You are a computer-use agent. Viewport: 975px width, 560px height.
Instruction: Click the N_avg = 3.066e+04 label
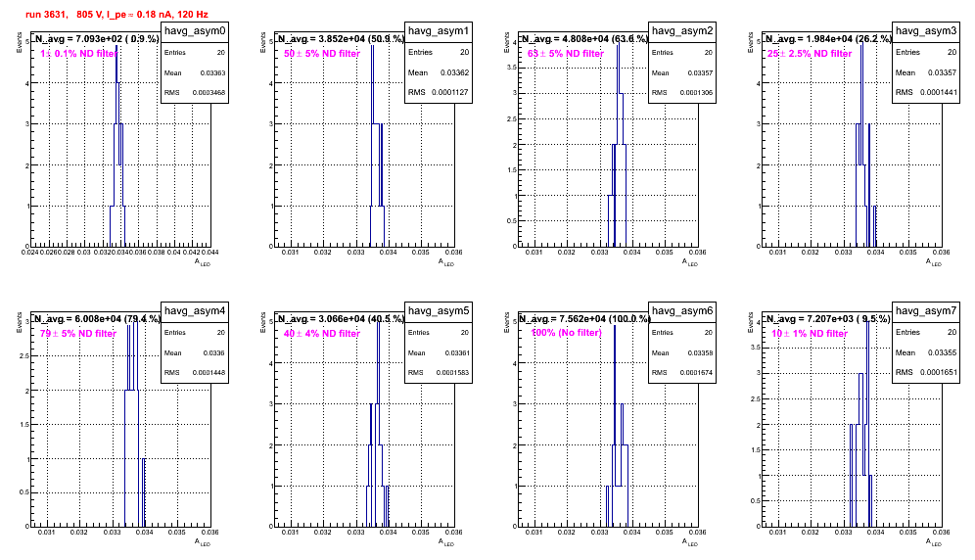(x=341, y=318)
